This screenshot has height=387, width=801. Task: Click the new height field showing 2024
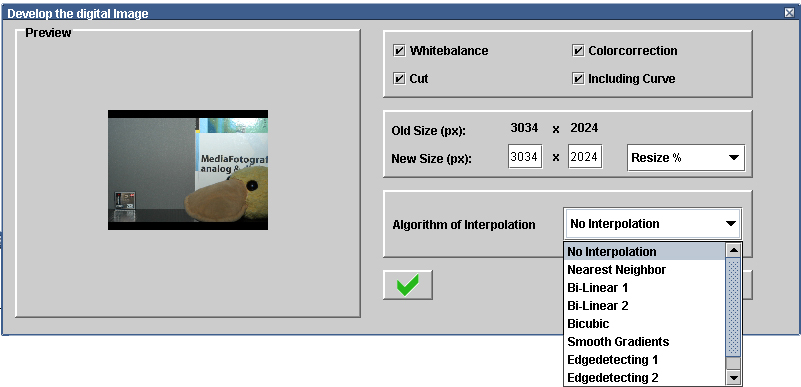tap(585, 157)
